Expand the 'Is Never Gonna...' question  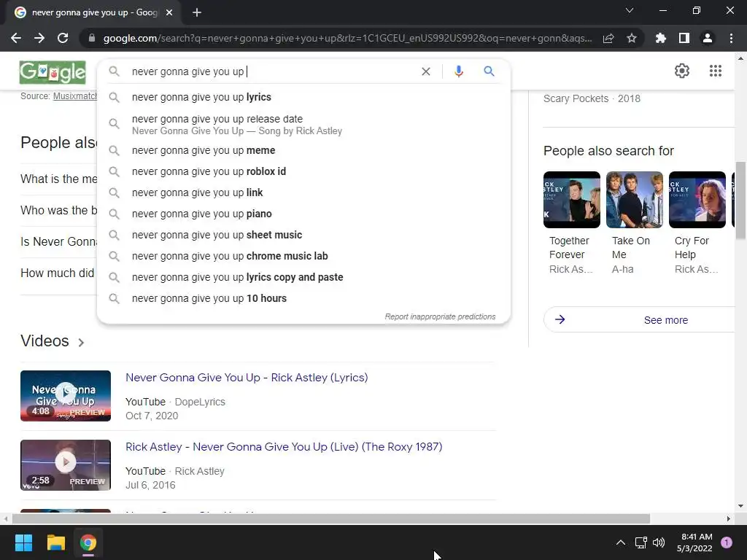click(58, 241)
